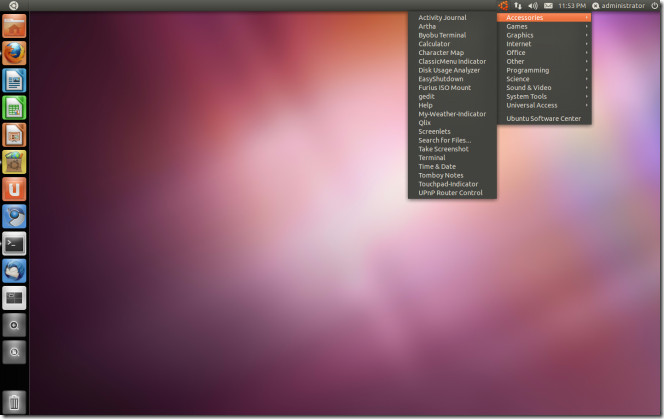Open LibreOffice Calc from the launcher
Viewport: 664px width, 419px height.
14,108
